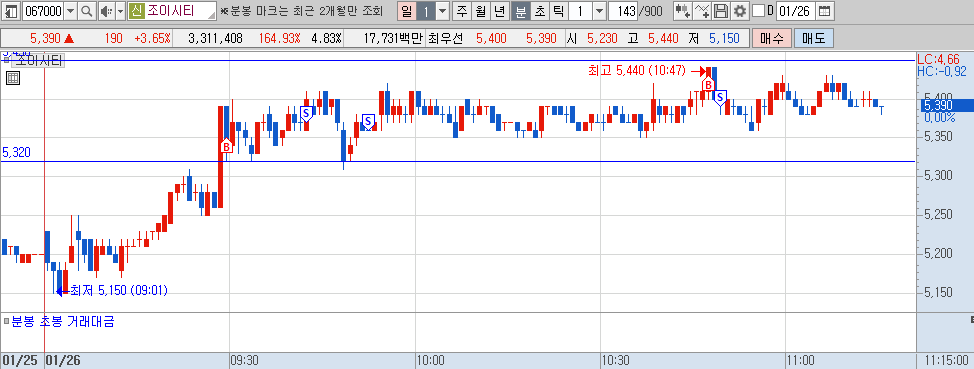Click the 매도 (sell) button
974x369 pixels.
[x=813, y=39]
